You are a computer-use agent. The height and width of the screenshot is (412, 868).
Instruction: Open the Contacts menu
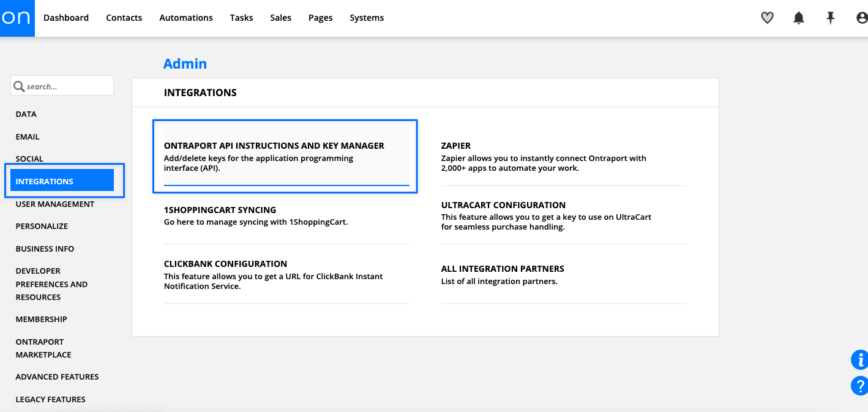[x=124, y=18]
